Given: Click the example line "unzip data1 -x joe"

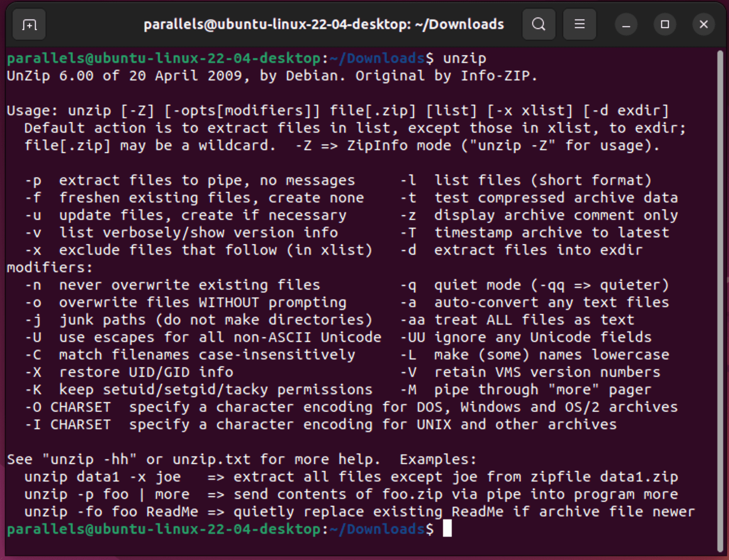Looking at the screenshot, I should click(x=103, y=476).
